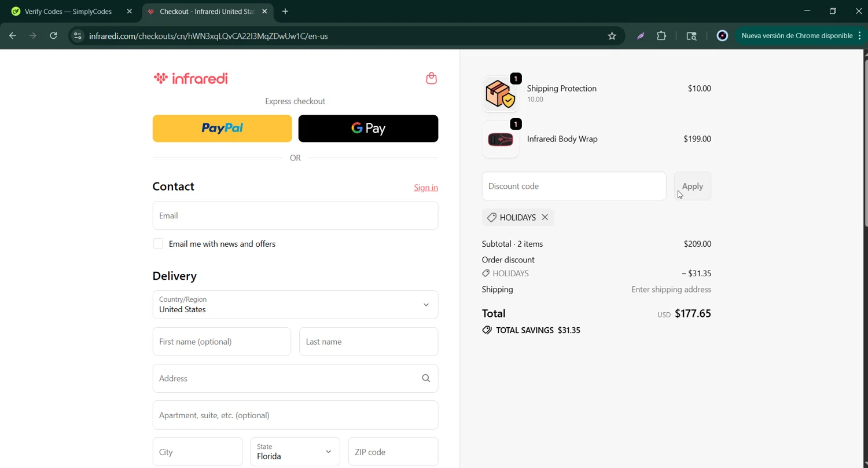Click the browser address bar URL
This screenshot has height=468, width=868.
208,36
